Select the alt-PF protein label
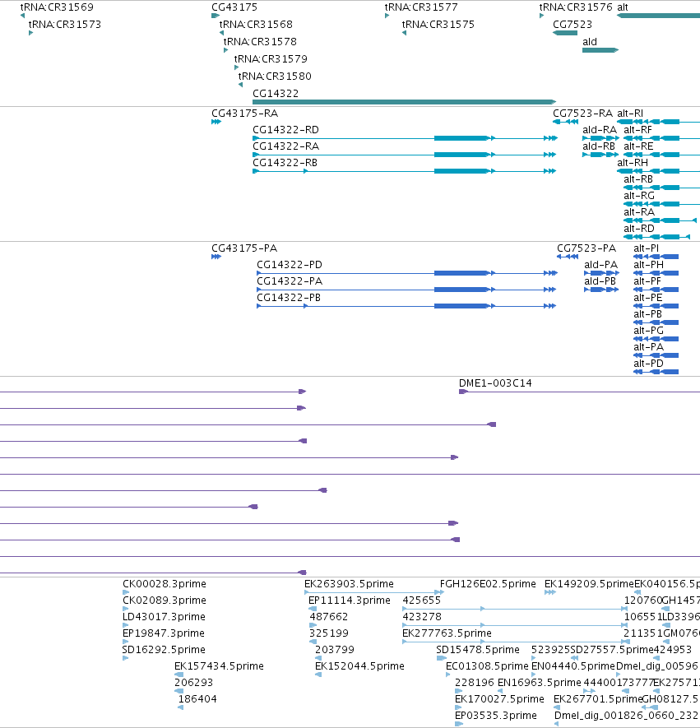This screenshot has height=728, width=700. click(x=647, y=281)
